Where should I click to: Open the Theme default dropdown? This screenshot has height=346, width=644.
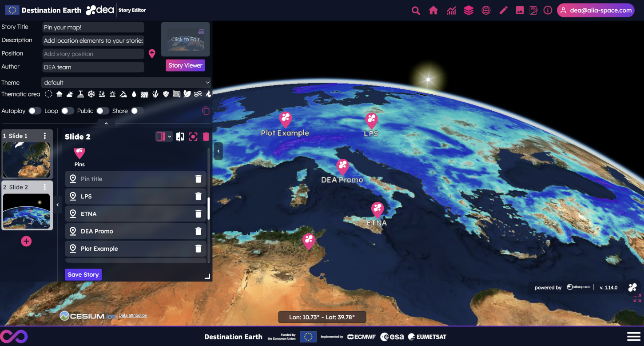click(126, 83)
